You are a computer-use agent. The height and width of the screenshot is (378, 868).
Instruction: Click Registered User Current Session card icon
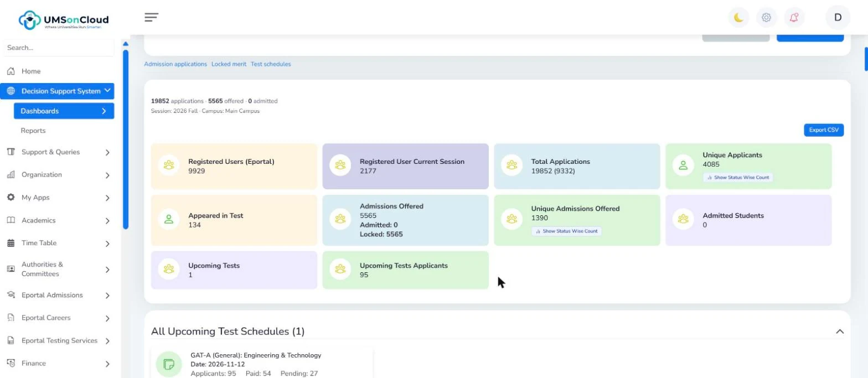pyautogui.click(x=340, y=165)
